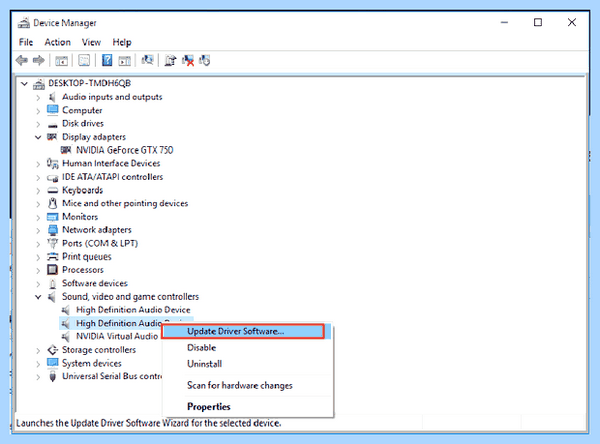The image size is (600, 444).
Task: Choose Uninstall in the context menu
Action: tap(248, 364)
